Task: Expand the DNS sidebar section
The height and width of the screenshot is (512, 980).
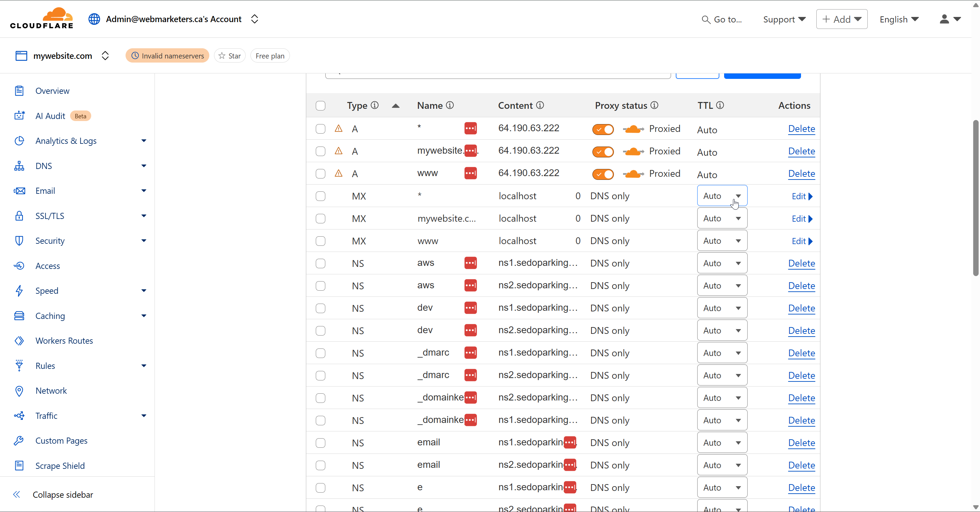Action: [143, 166]
